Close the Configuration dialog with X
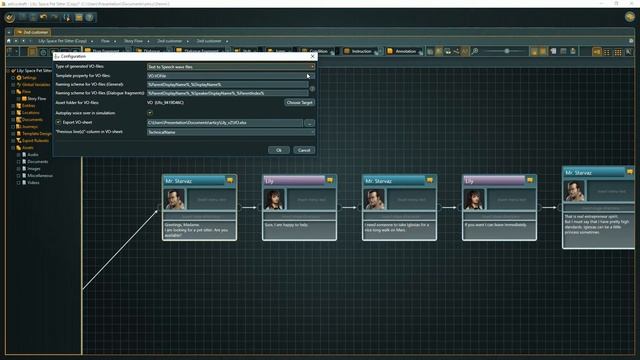The width and height of the screenshot is (640, 360). [x=313, y=56]
